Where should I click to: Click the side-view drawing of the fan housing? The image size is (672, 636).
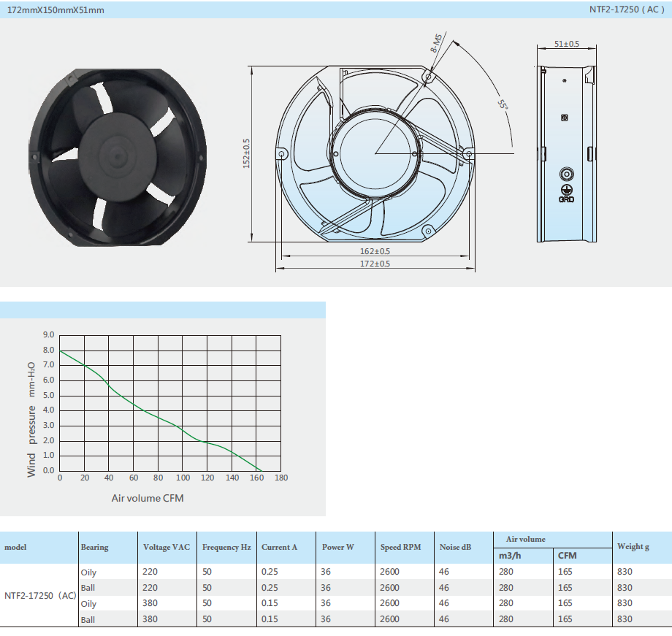pyautogui.click(x=565, y=153)
